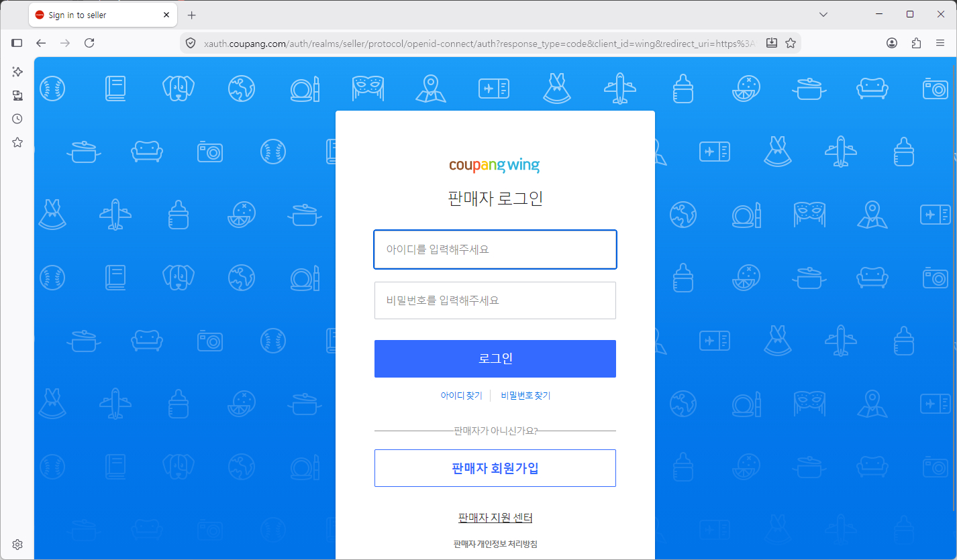Close the 'Sign in to seller' tab
957x560 pixels.
(x=166, y=15)
